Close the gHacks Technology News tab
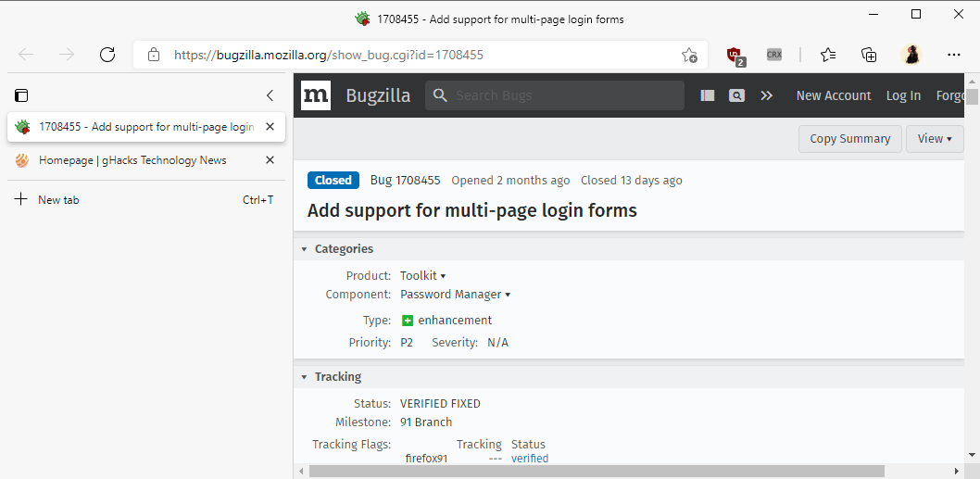980x479 pixels. pos(270,160)
